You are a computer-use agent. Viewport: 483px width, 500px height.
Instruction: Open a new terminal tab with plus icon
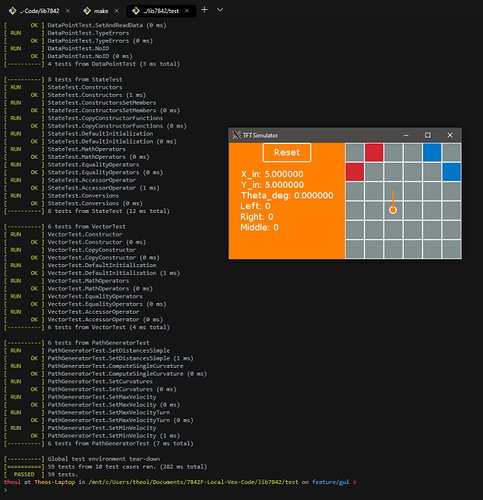coord(204,10)
